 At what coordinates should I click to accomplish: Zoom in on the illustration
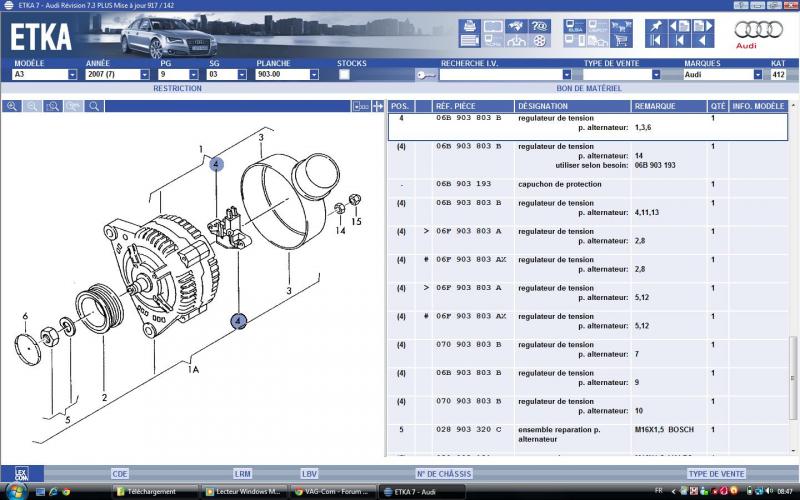(12, 106)
